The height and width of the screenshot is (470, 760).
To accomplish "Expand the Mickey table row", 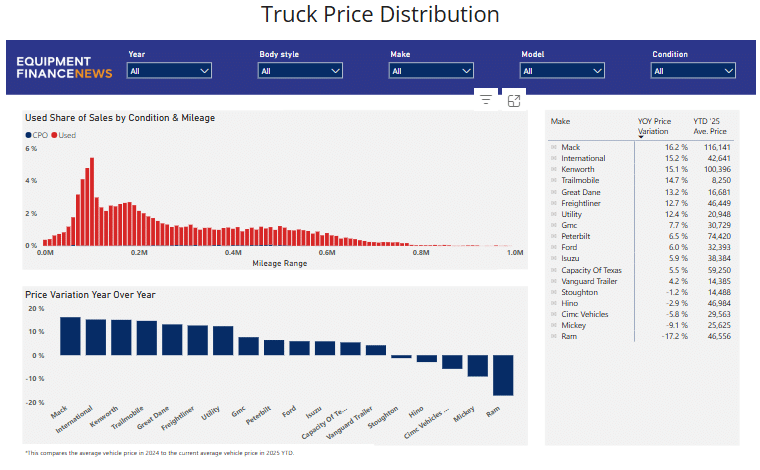I will [554, 325].
